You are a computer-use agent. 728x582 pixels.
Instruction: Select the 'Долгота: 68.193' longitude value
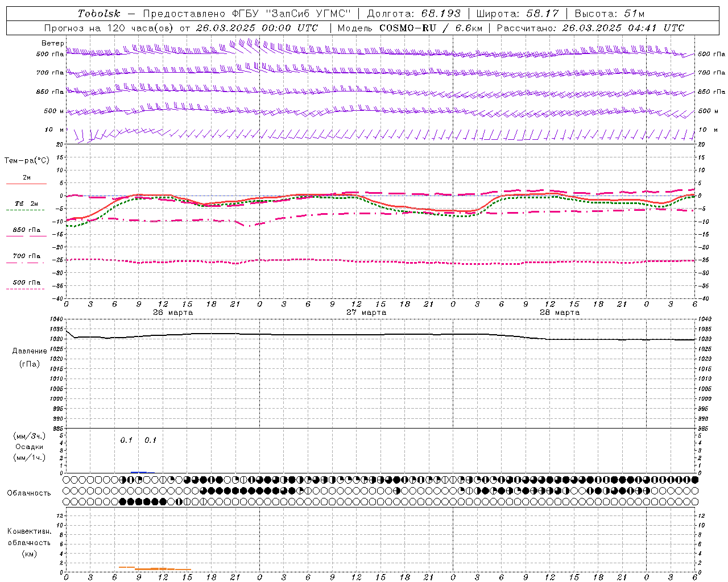413,14
